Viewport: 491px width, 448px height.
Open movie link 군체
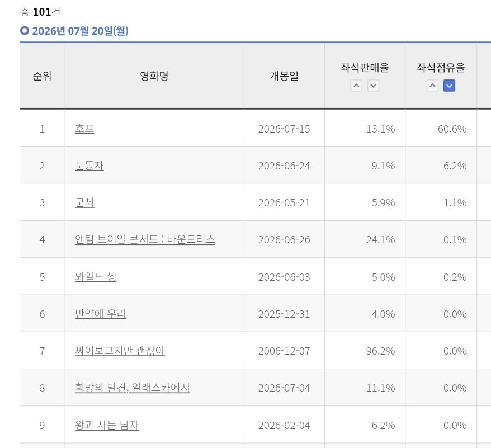pos(84,202)
